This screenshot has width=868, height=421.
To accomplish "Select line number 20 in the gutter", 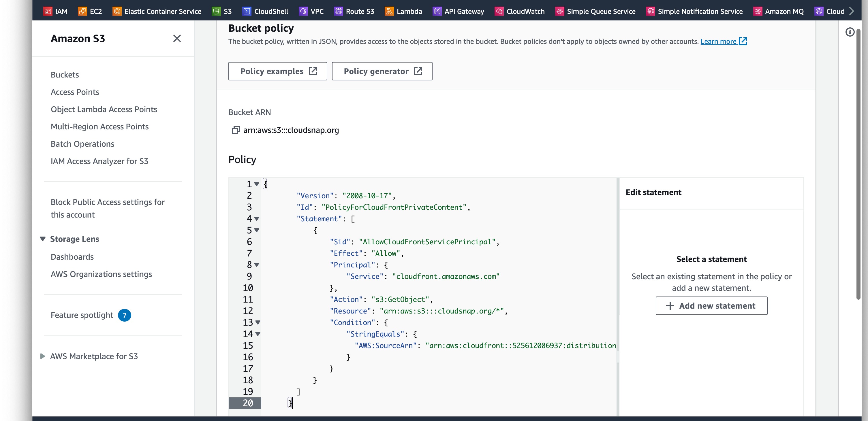I will [248, 403].
